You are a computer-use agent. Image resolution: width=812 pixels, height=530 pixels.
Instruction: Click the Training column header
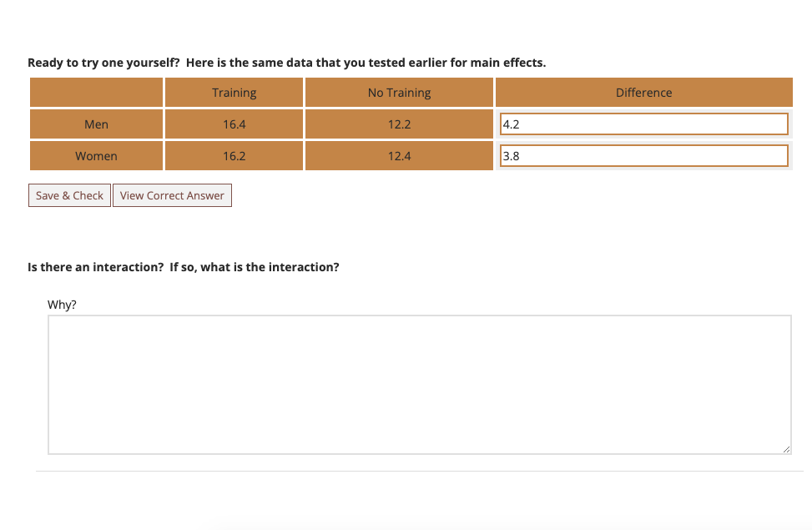coord(234,92)
